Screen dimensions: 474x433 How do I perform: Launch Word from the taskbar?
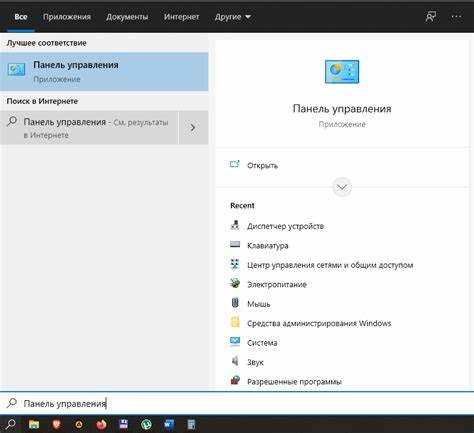[x=169, y=424]
